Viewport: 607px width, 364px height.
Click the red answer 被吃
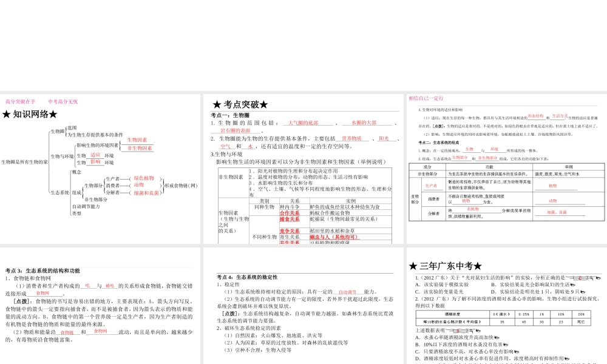pos(110,286)
